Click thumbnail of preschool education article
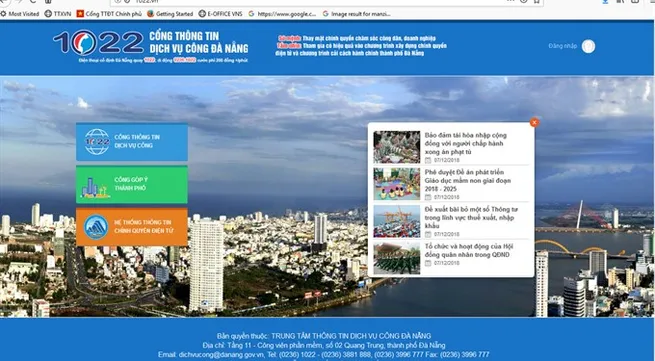 (396, 184)
